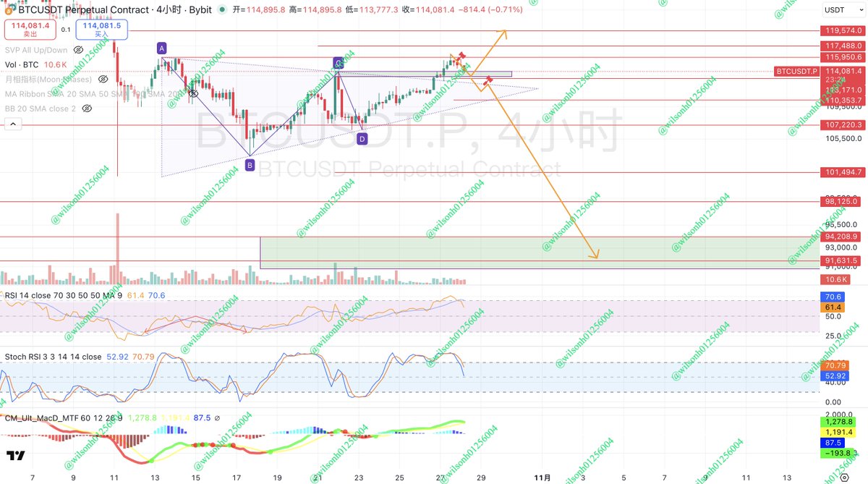The width and height of the screenshot is (868, 484).
Task: Click the 10.6K volume axis label
Action: coord(836,279)
